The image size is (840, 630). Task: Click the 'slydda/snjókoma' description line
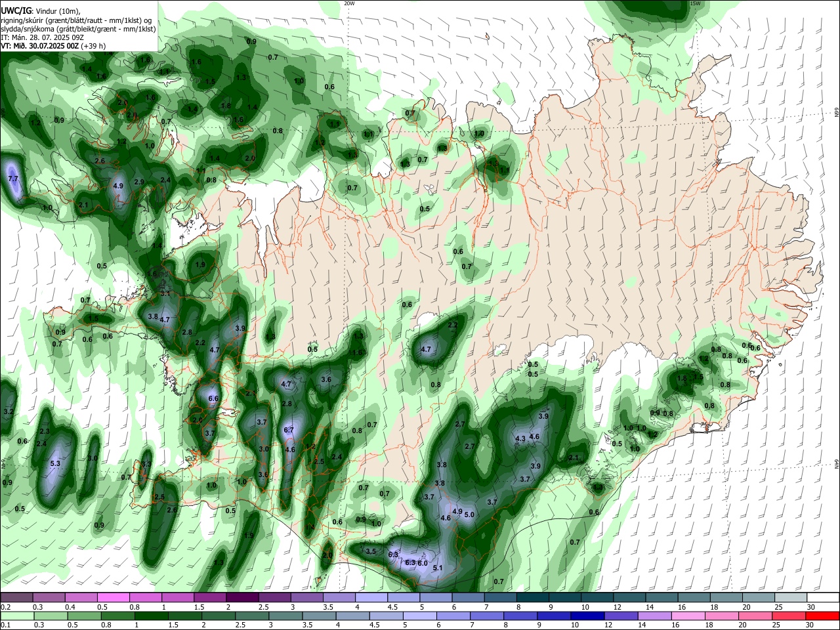[x=78, y=29]
